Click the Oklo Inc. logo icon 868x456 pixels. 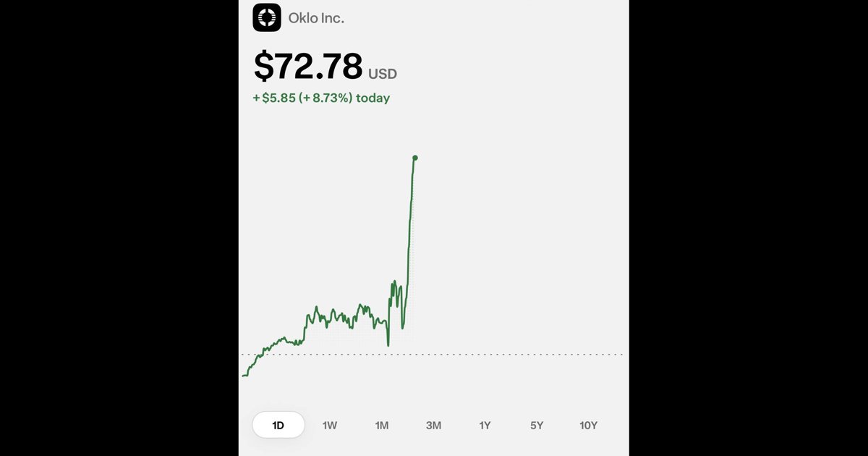267,17
